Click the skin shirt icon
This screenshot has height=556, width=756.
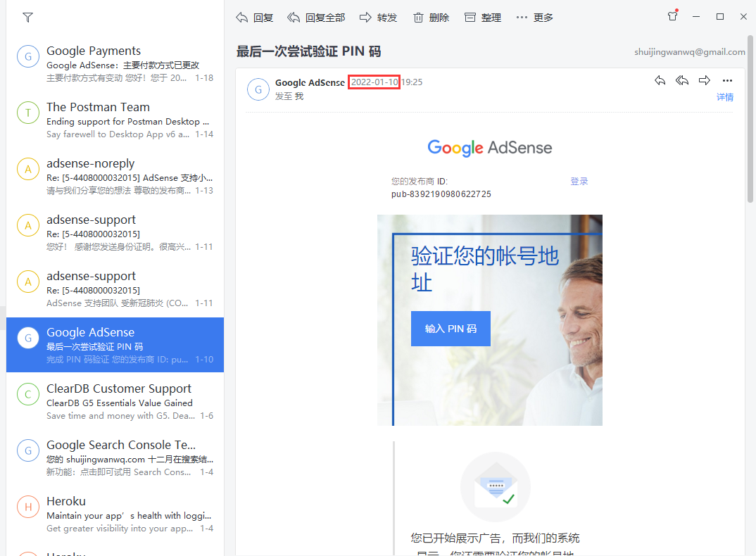click(x=672, y=16)
